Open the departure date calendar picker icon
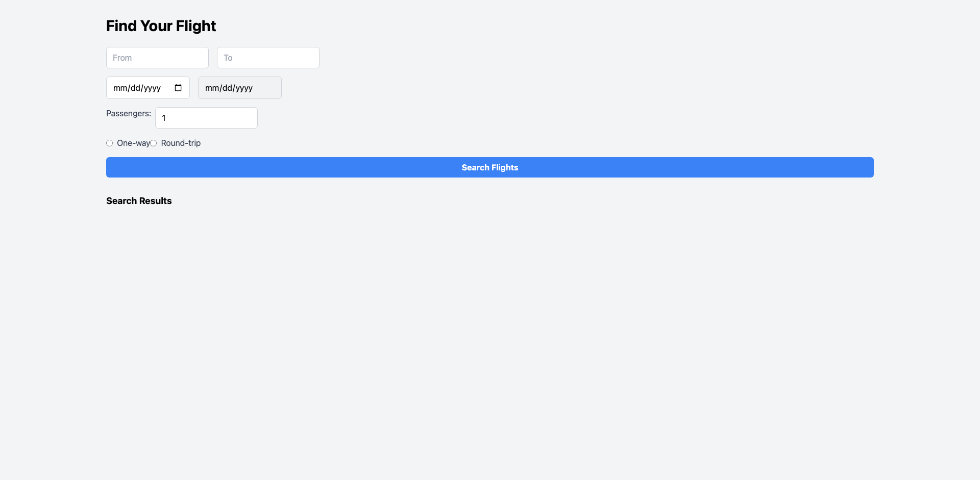The width and height of the screenshot is (980, 480). click(178, 88)
